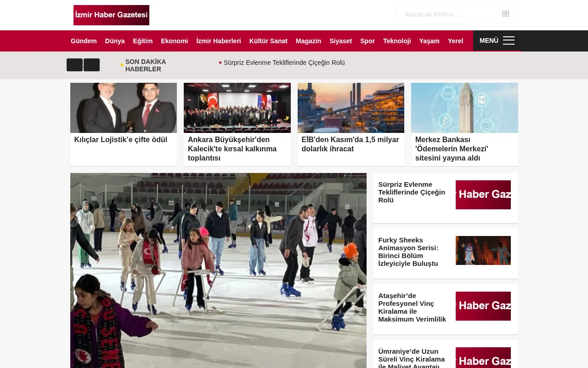Open İzmir Haberleri category
This screenshot has width=588, height=368.
[x=219, y=41]
